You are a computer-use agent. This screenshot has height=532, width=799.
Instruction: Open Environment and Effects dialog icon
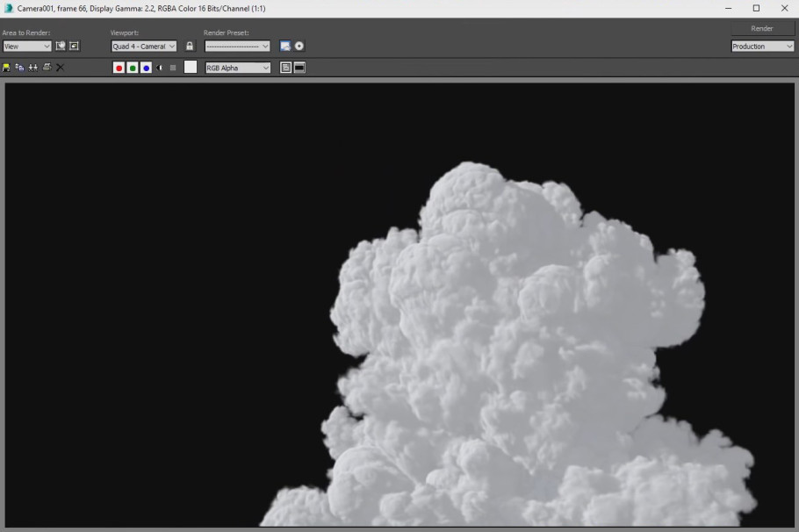point(299,47)
